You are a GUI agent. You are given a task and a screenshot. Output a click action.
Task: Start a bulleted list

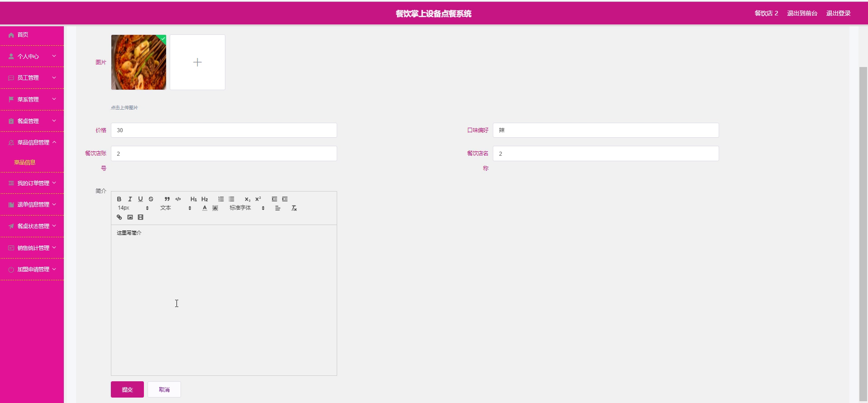click(x=231, y=199)
